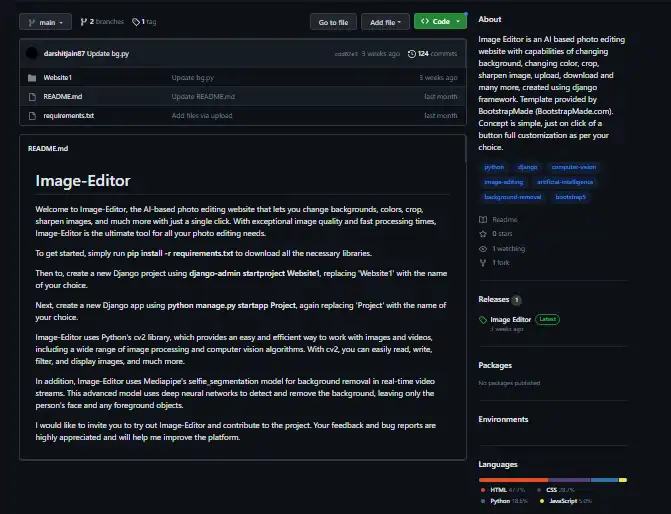The height and width of the screenshot is (514, 671).
Task: Click the About heading
Action: point(490,19)
